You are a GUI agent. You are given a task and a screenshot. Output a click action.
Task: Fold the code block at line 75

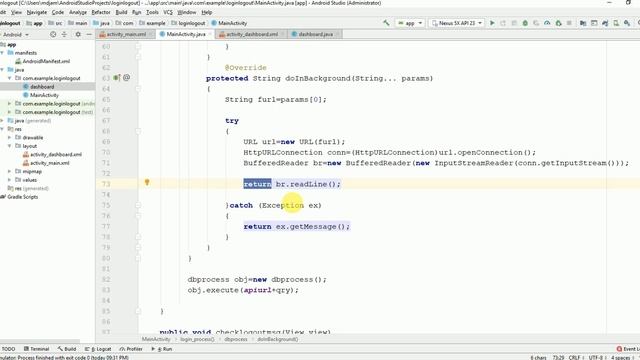click(x=138, y=205)
